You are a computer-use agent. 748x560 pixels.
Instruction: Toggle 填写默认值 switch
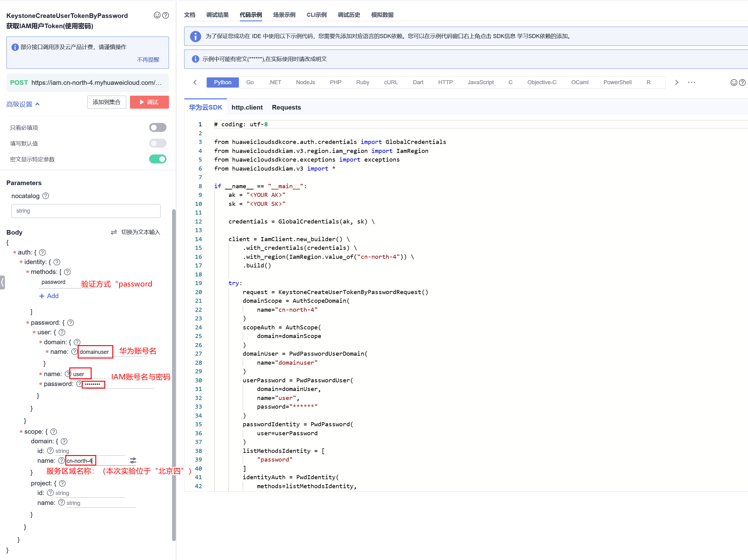[158, 143]
